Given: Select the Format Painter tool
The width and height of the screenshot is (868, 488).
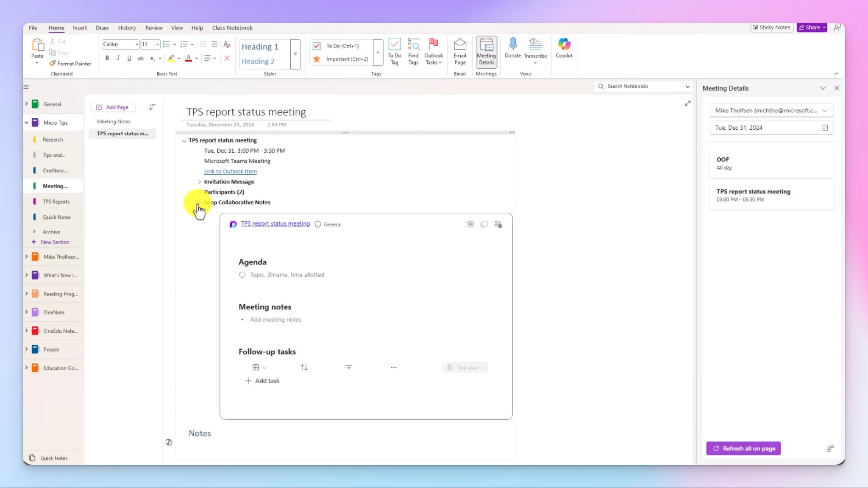Looking at the screenshot, I should tap(70, 64).
